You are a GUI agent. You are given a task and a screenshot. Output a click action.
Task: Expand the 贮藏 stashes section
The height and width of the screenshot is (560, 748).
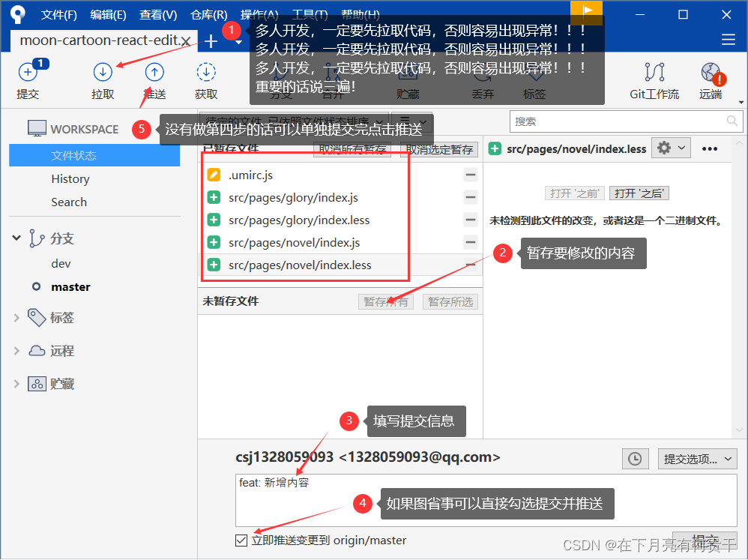(x=16, y=384)
